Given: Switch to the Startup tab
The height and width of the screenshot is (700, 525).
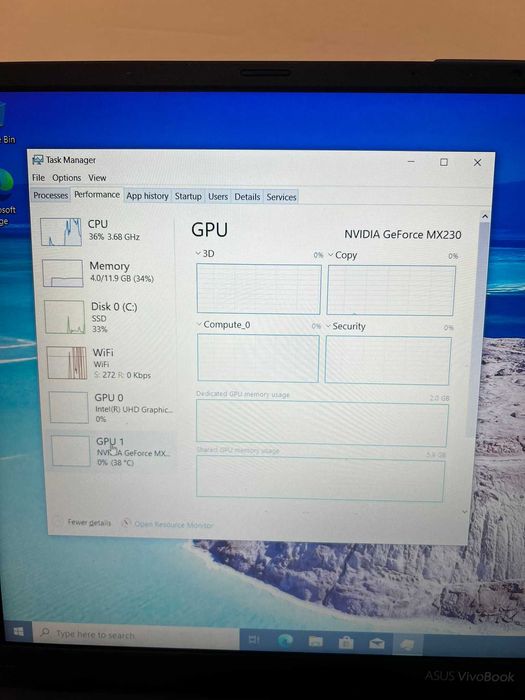Looking at the screenshot, I should click(x=188, y=196).
